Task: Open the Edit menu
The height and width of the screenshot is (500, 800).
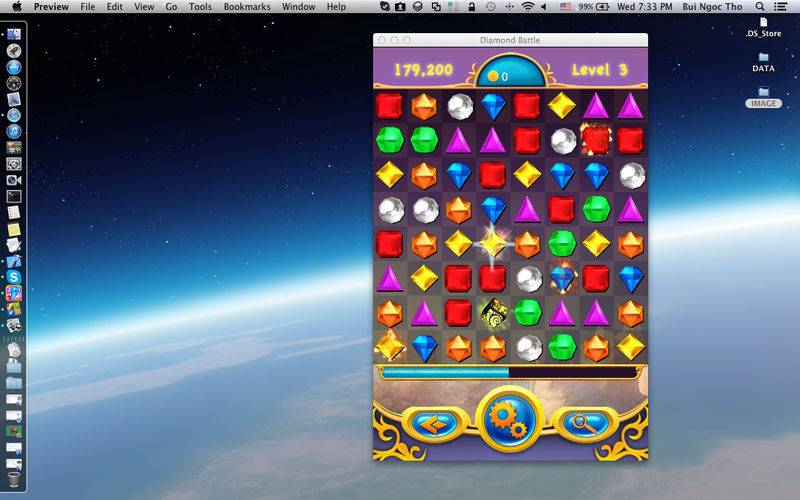Action: (114, 7)
